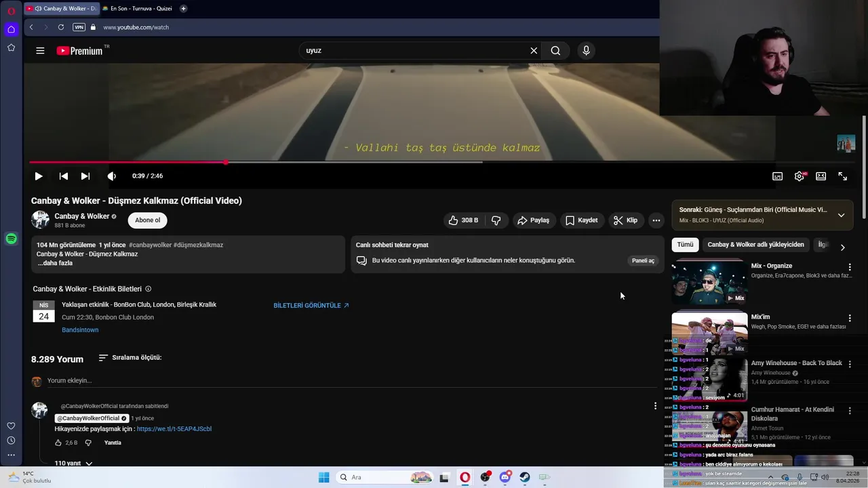The height and width of the screenshot is (488, 868).
Task: Reply to pinned comment with Yanıtla
Action: 113,443
